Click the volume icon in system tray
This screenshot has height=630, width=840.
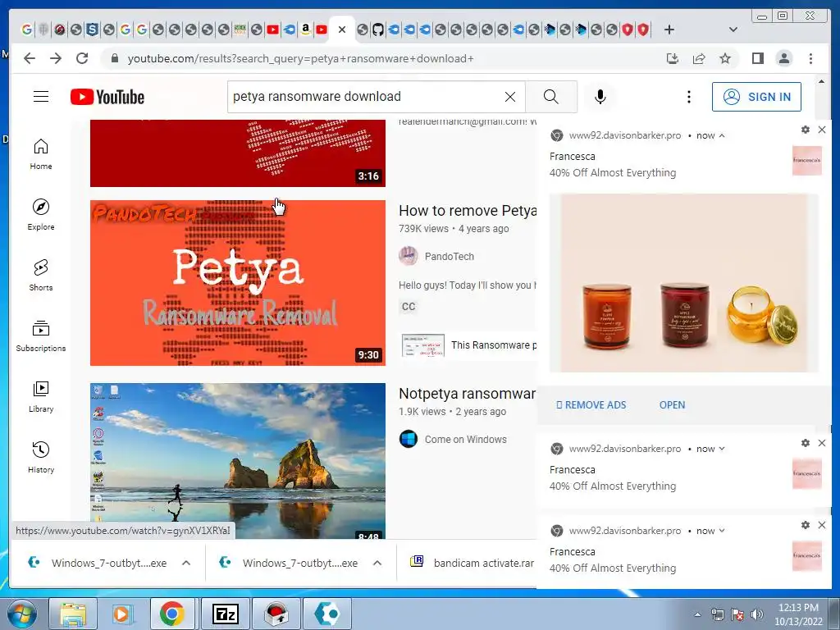[757, 614]
